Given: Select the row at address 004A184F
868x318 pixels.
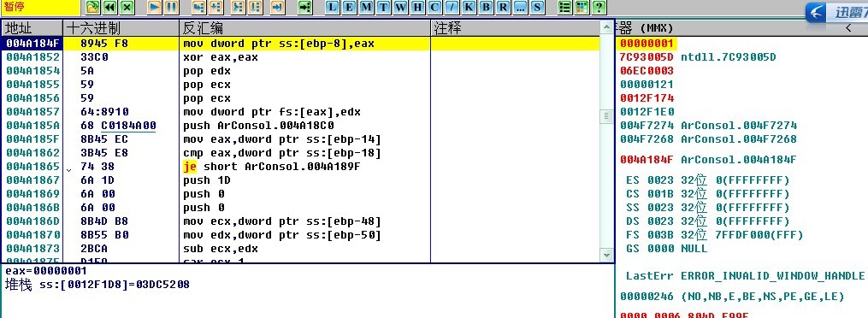Looking at the screenshot, I should [x=300, y=43].
